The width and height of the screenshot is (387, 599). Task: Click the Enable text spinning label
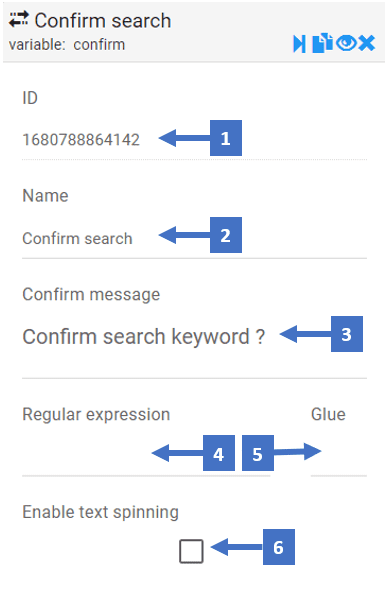point(100,512)
